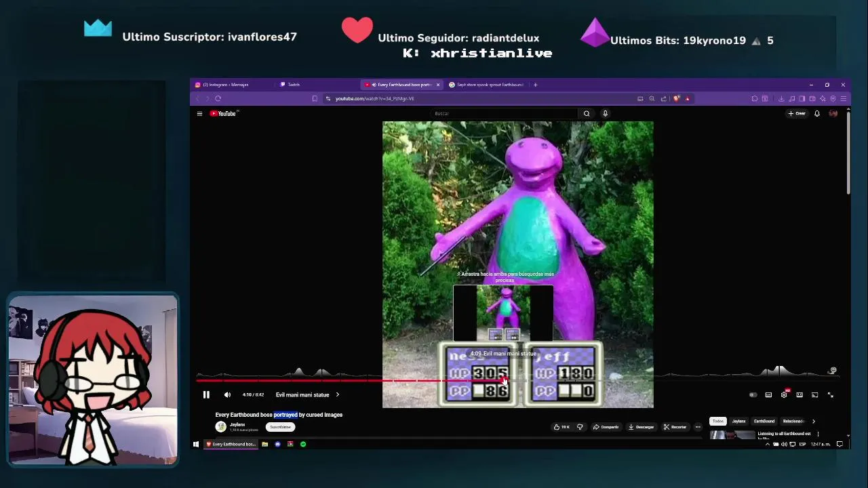The width and height of the screenshot is (868, 488).
Task: Click the Descargar download button
Action: tap(641, 427)
